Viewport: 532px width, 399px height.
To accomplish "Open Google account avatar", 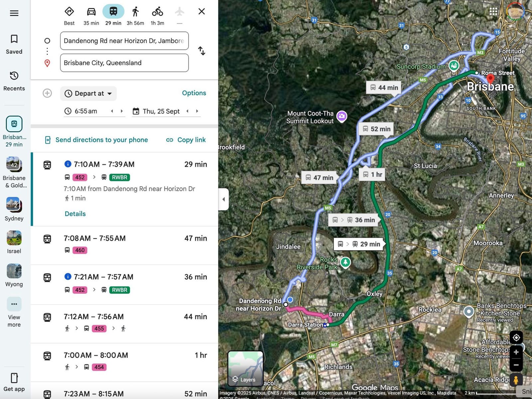I will point(515,11).
